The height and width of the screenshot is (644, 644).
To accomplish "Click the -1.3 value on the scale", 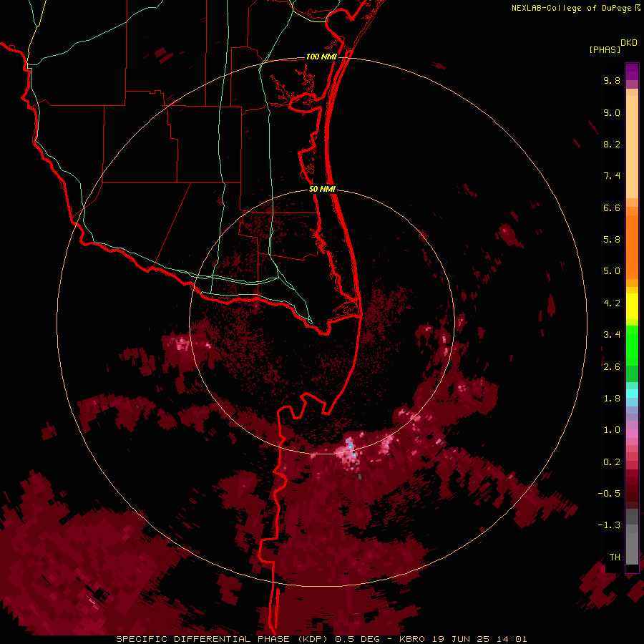I will [609, 525].
